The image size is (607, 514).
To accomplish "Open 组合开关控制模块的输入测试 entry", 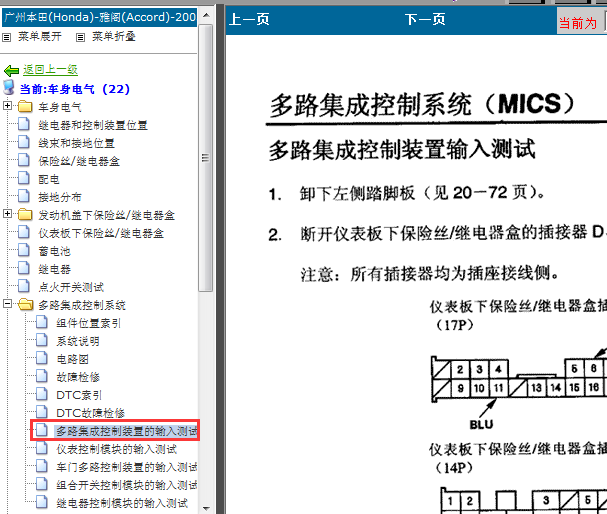I will tap(127, 485).
